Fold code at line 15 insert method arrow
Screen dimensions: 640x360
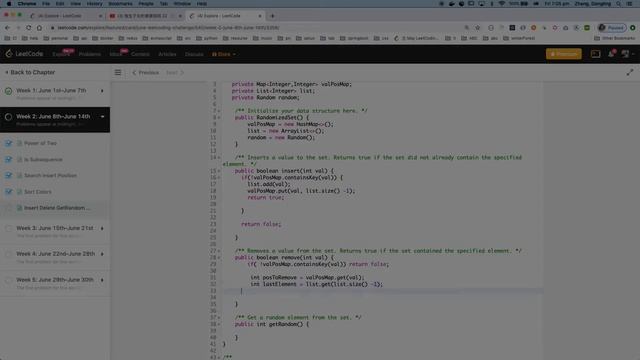pyautogui.click(x=219, y=171)
